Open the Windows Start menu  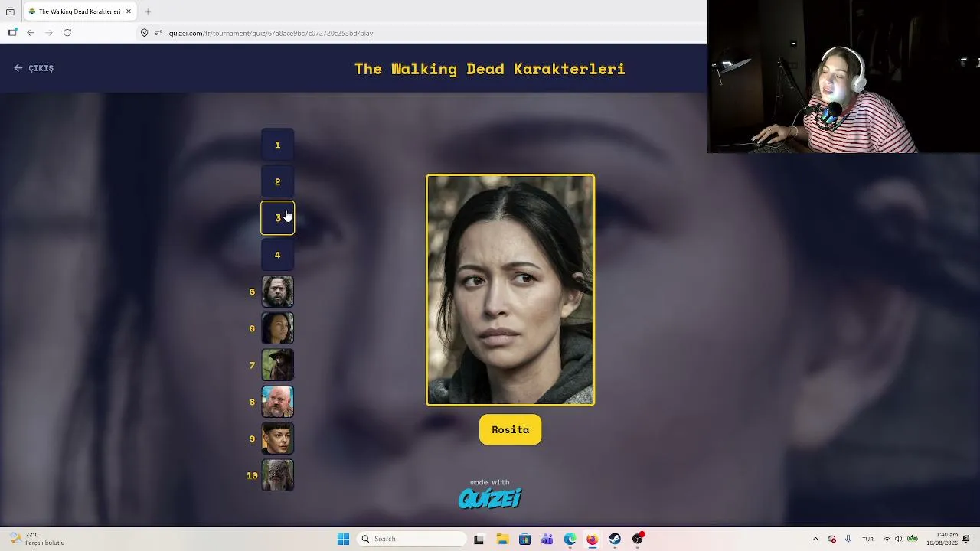click(344, 539)
